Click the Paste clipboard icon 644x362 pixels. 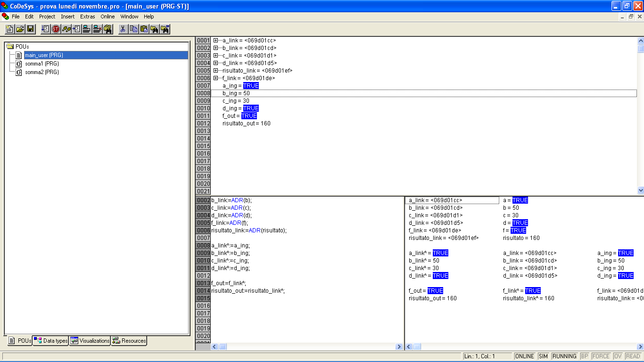(x=144, y=29)
